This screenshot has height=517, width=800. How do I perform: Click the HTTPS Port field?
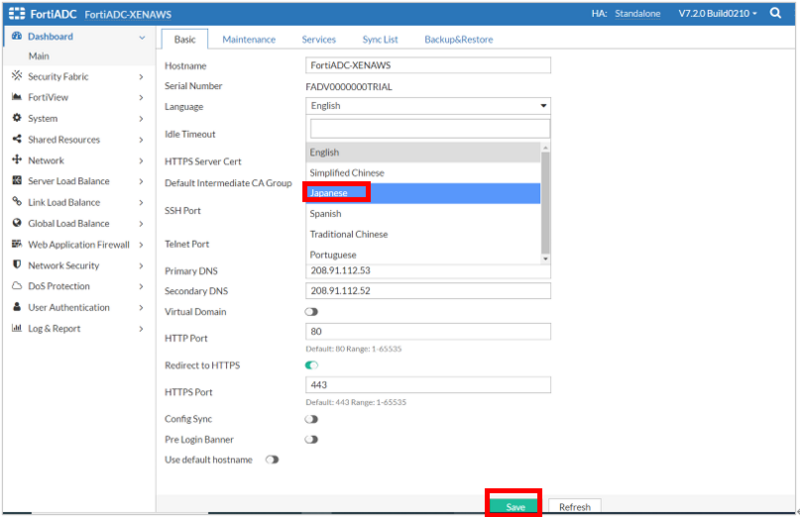click(x=428, y=385)
